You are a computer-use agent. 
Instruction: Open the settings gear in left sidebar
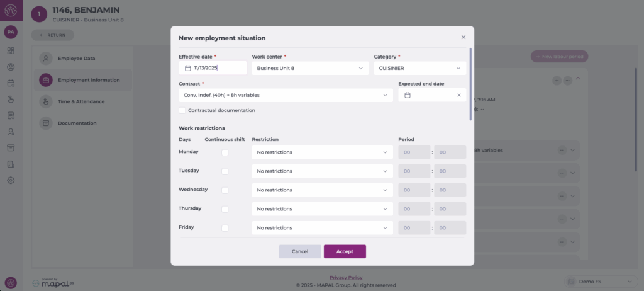[11, 180]
